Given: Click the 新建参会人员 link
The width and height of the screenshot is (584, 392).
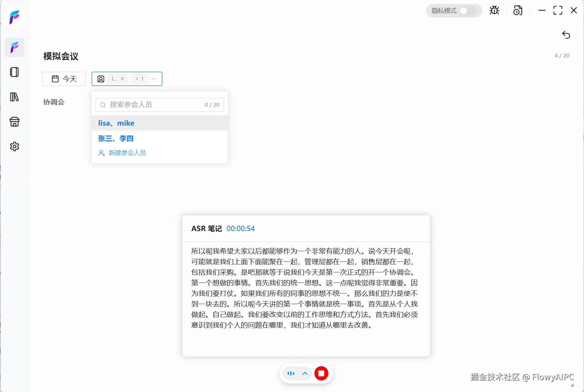Looking at the screenshot, I should pos(127,153).
